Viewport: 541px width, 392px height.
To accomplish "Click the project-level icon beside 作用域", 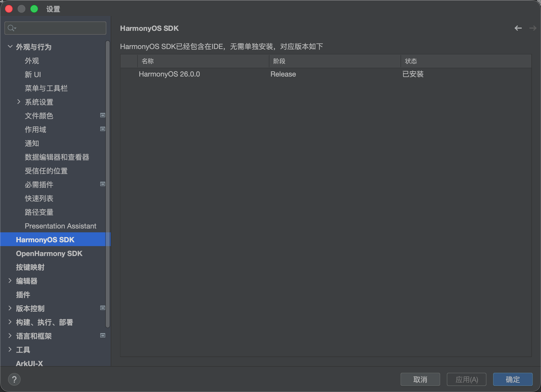I will [102, 129].
